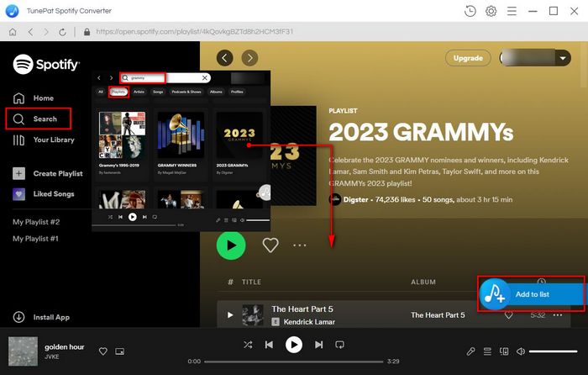
Task: Go to browser home page icon
Action: 13,32
